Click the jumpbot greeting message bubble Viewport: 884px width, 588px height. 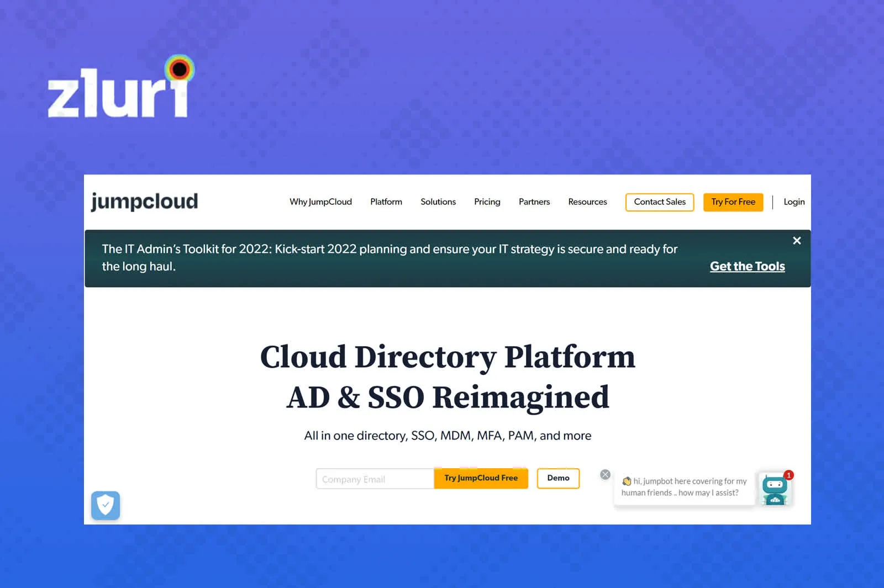(x=684, y=487)
